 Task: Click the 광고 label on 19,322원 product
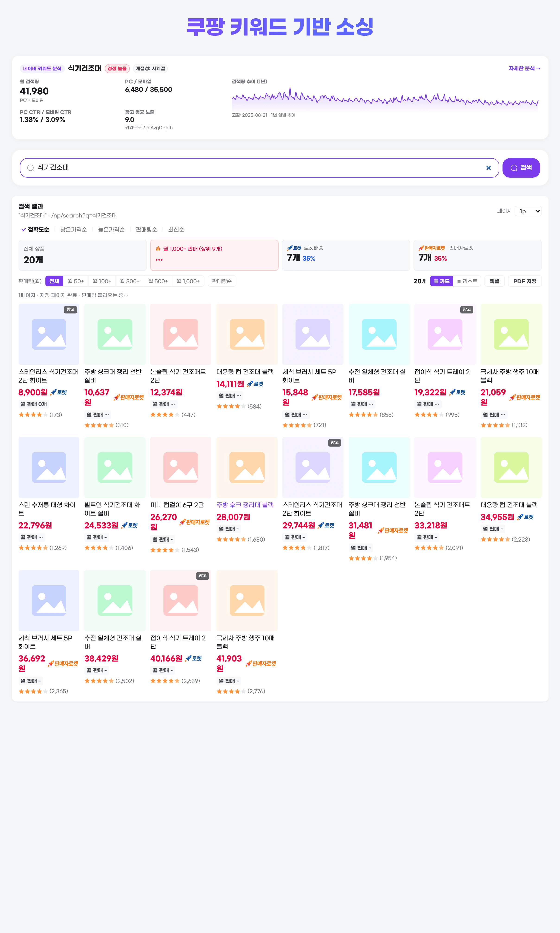467,310
